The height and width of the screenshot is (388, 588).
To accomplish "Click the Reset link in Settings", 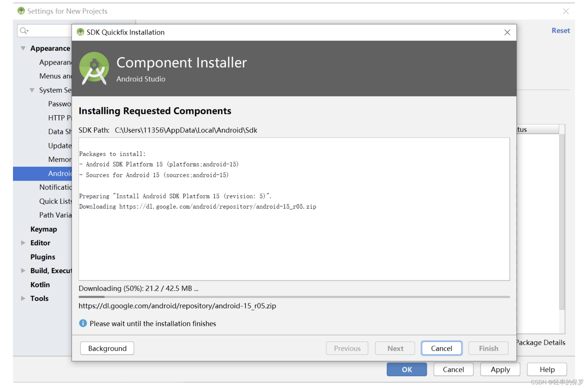I will tap(561, 30).
